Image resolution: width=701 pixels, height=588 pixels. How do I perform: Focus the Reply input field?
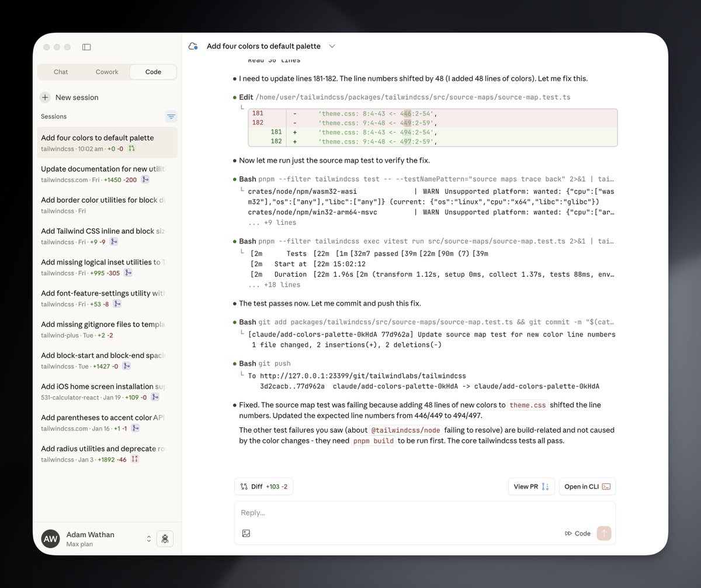[x=425, y=513]
